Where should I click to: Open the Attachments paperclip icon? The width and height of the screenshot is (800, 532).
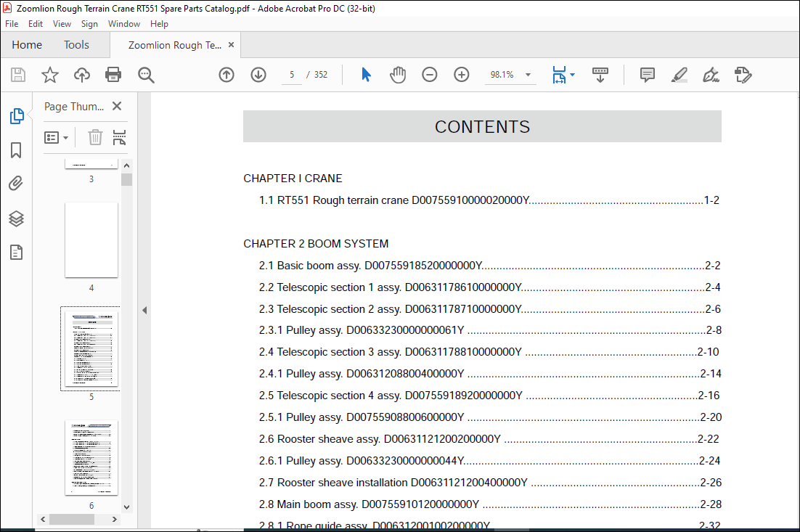click(x=16, y=184)
